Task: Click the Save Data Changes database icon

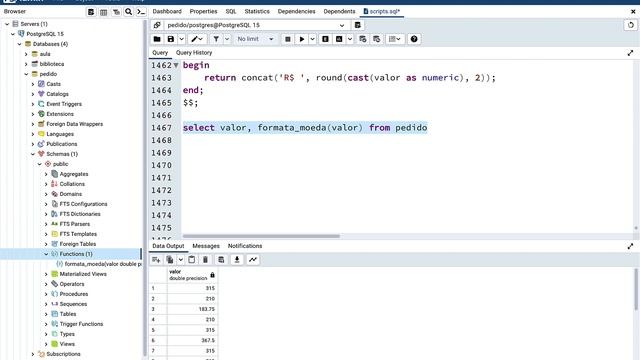Action: [x=221, y=260]
